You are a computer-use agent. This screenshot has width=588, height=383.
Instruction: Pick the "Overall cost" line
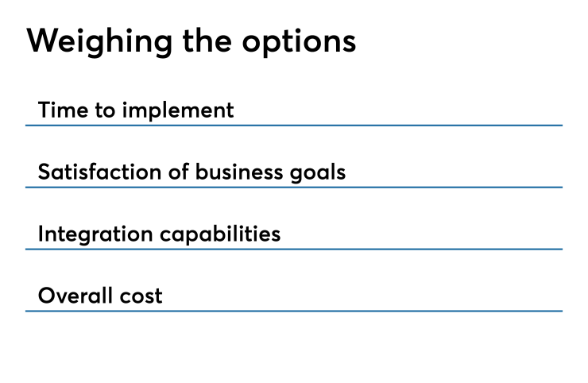pyautogui.click(x=100, y=296)
